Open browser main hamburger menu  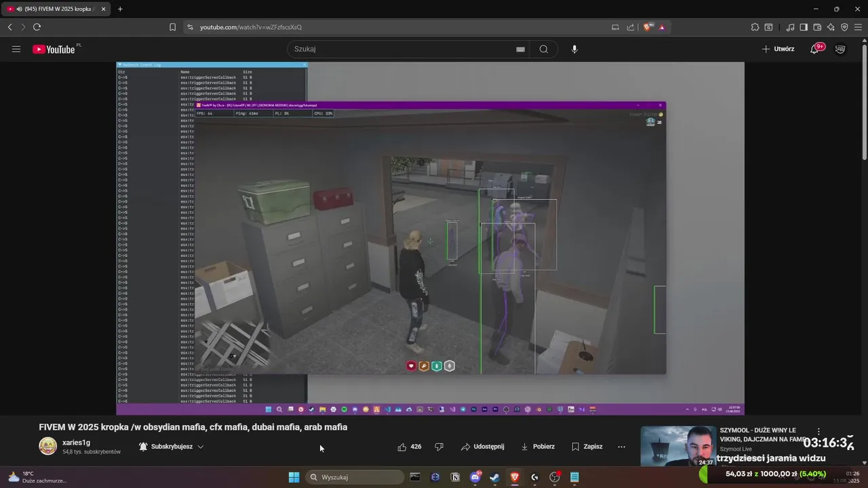click(x=859, y=27)
